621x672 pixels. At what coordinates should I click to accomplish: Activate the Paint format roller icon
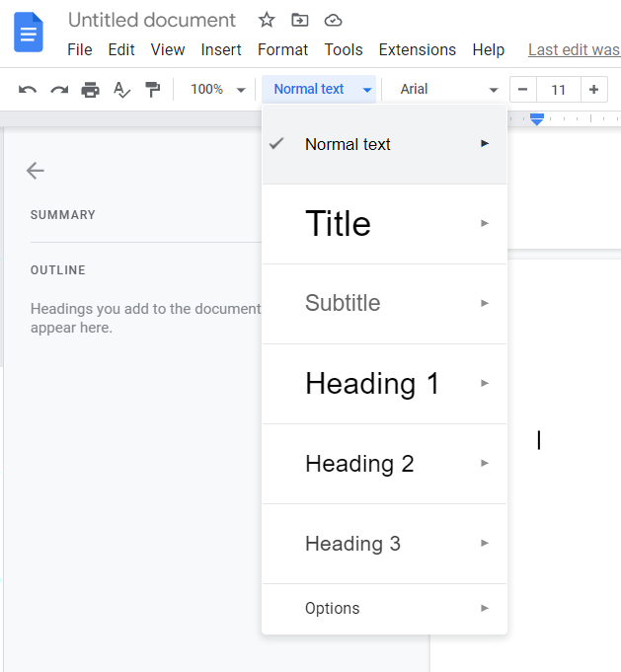point(152,90)
